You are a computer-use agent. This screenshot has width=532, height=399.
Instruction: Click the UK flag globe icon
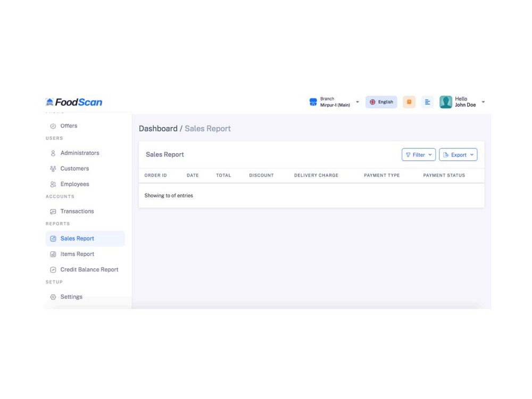click(372, 102)
